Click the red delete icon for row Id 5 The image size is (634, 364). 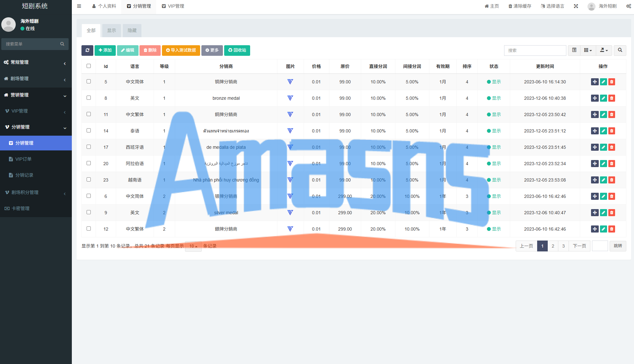(x=612, y=82)
